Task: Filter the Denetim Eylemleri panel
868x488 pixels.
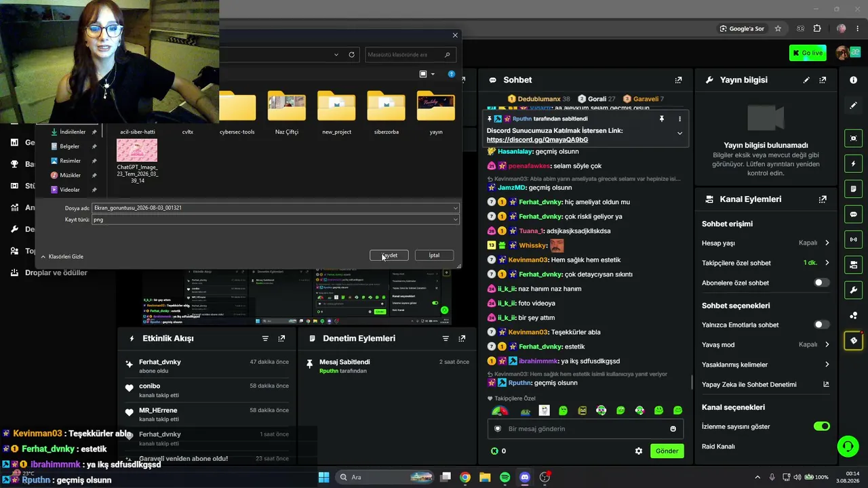Action: click(x=446, y=338)
